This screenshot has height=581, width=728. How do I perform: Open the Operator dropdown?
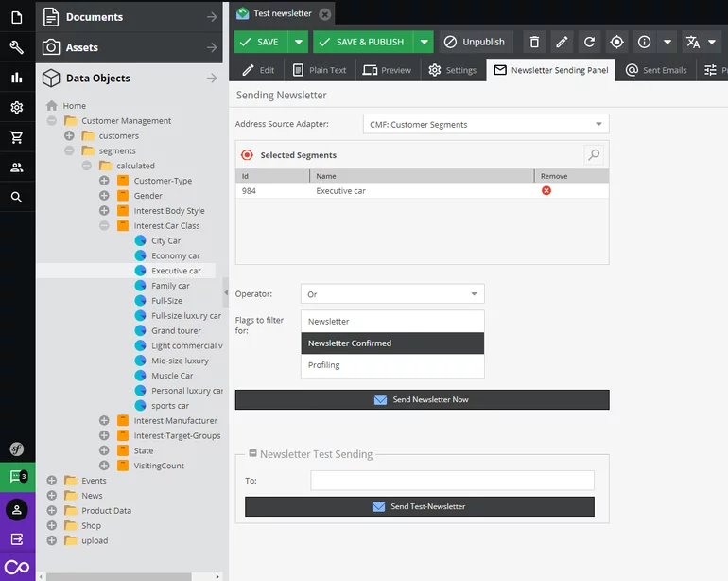pyautogui.click(x=392, y=293)
